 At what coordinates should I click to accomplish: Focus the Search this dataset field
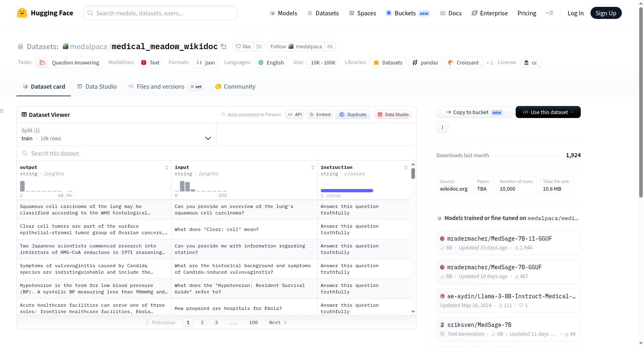217,153
